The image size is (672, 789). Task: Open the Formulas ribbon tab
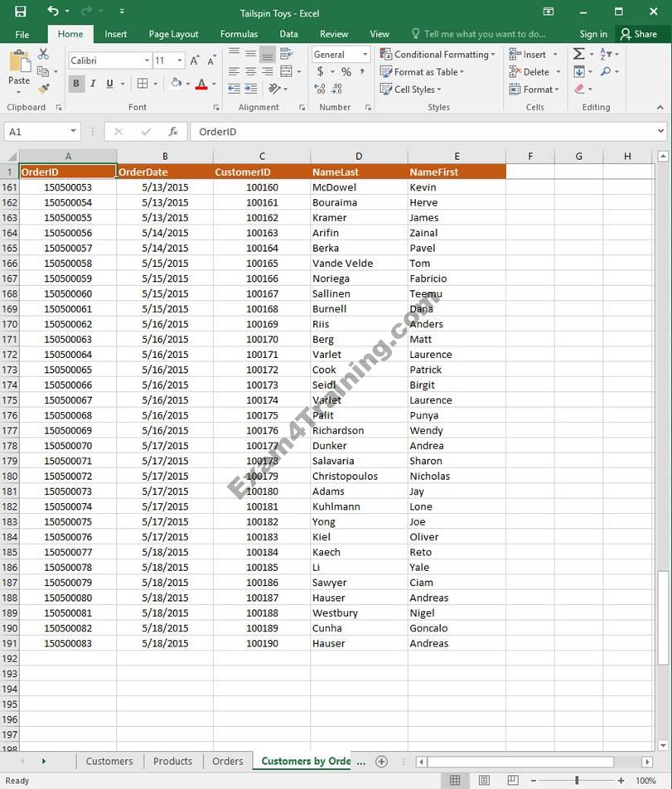point(239,34)
